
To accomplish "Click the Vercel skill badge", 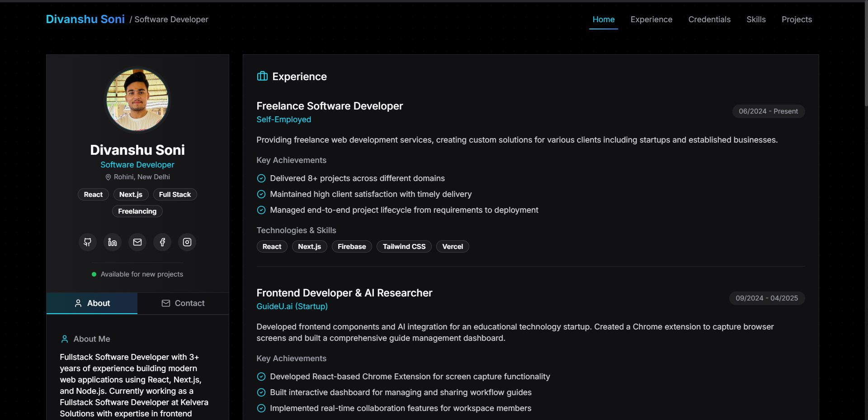I will point(453,247).
